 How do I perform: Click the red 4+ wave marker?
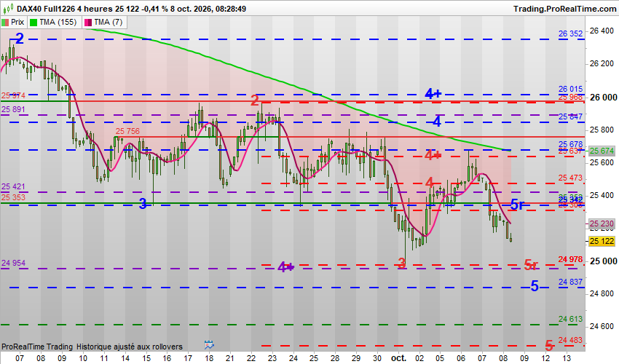[433, 155]
